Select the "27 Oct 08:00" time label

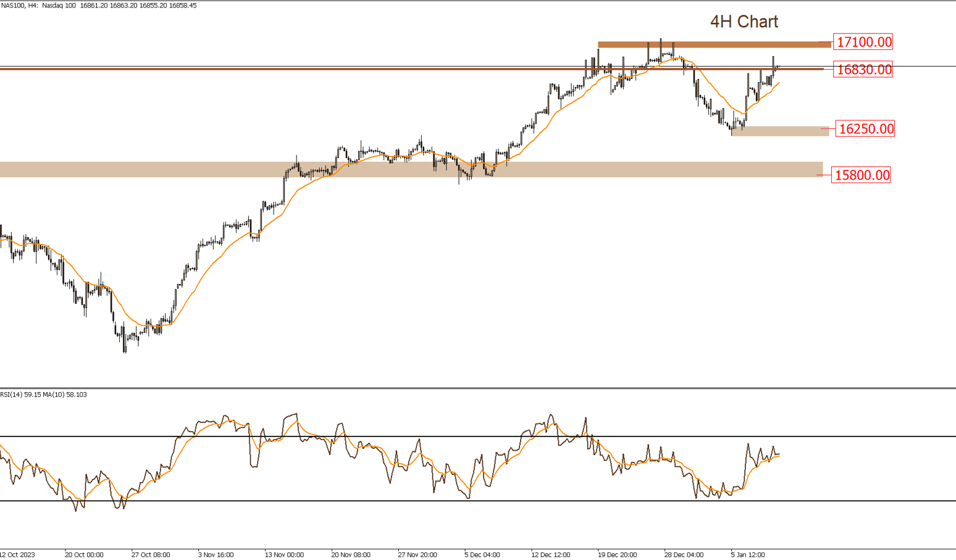tap(150, 554)
